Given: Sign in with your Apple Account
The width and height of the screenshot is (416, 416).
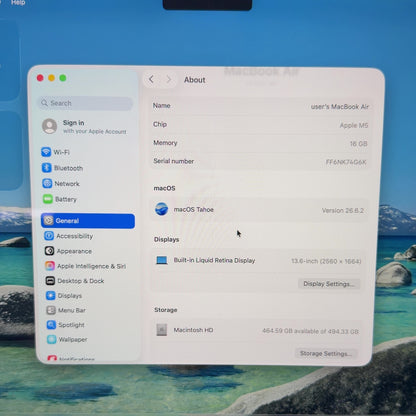Looking at the screenshot, I should [x=85, y=127].
